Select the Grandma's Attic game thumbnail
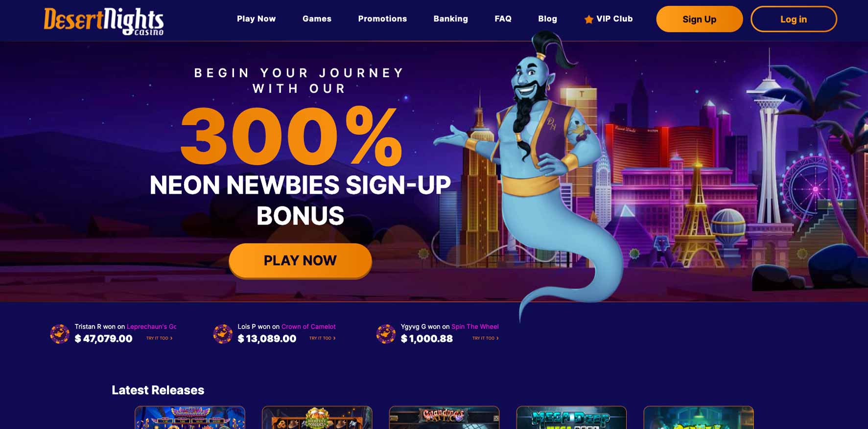This screenshot has height=429, width=868. click(x=444, y=417)
